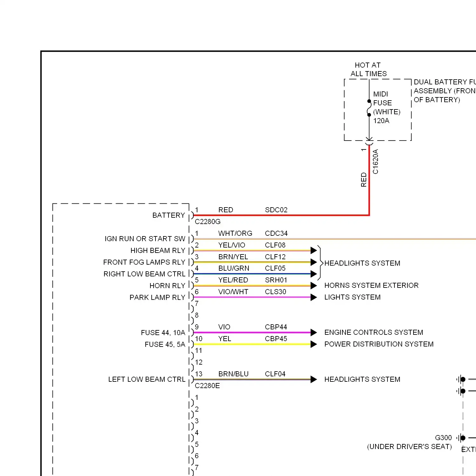Click pin number 12 on connector C2280E
Screen dimensions: 476x476
pos(199,362)
